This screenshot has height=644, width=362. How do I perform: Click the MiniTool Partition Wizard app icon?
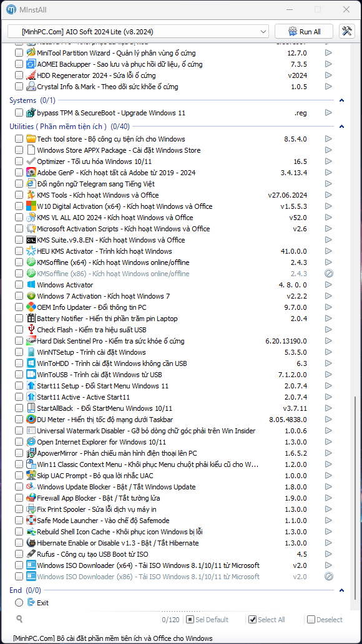coord(31,53)
